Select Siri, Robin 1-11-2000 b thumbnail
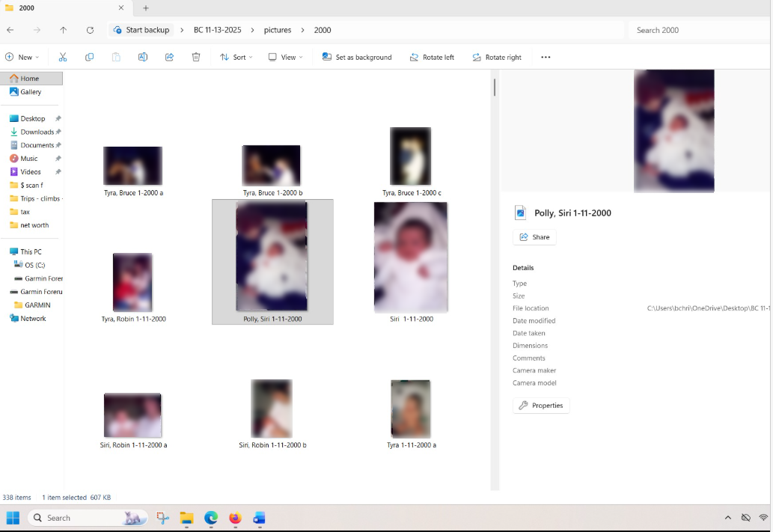 [x=272, y=409]
